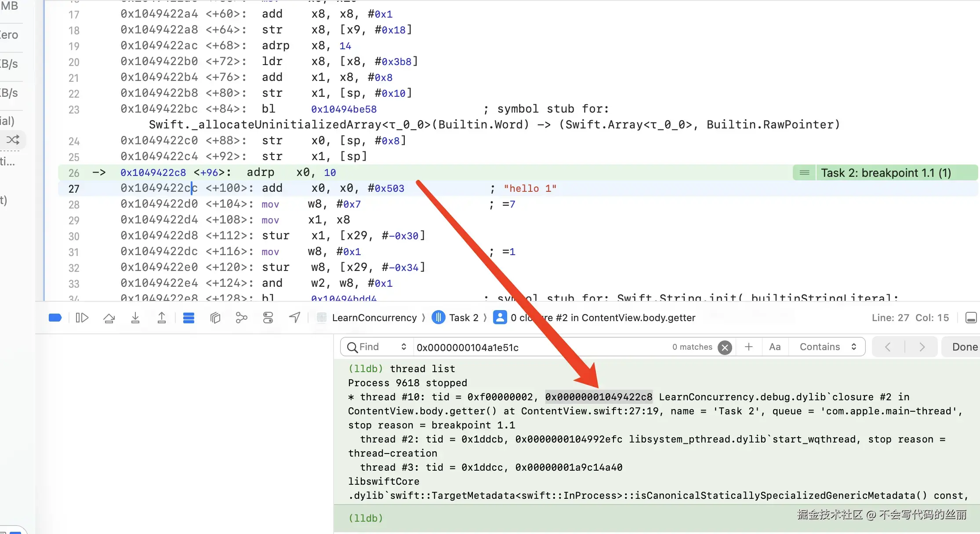Toggle Aa case-sensitive match option
980x534 pixels.
[775, 347]
